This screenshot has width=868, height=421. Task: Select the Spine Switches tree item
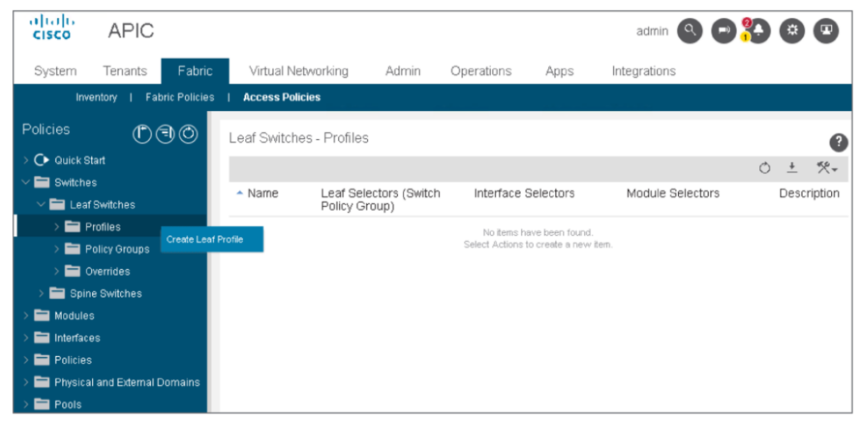click(106, 293)
